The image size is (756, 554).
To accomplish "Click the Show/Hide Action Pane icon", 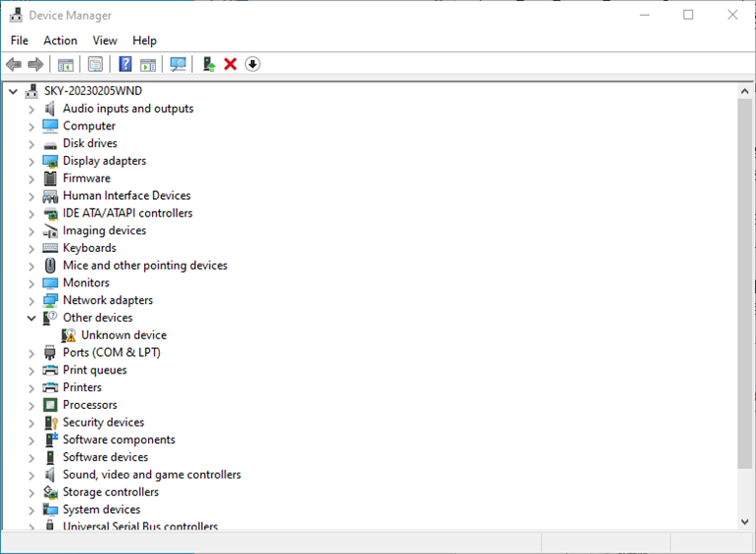I will (x=148, y=65).
